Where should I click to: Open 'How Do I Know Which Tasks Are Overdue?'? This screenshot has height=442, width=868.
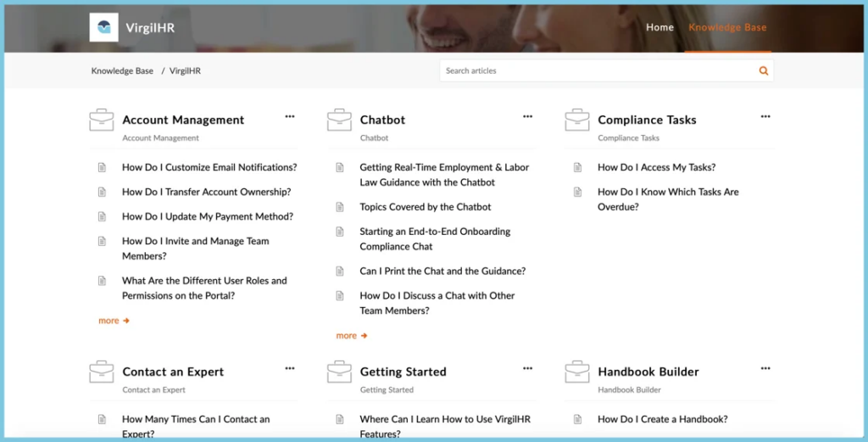click(x=668, y=199)
